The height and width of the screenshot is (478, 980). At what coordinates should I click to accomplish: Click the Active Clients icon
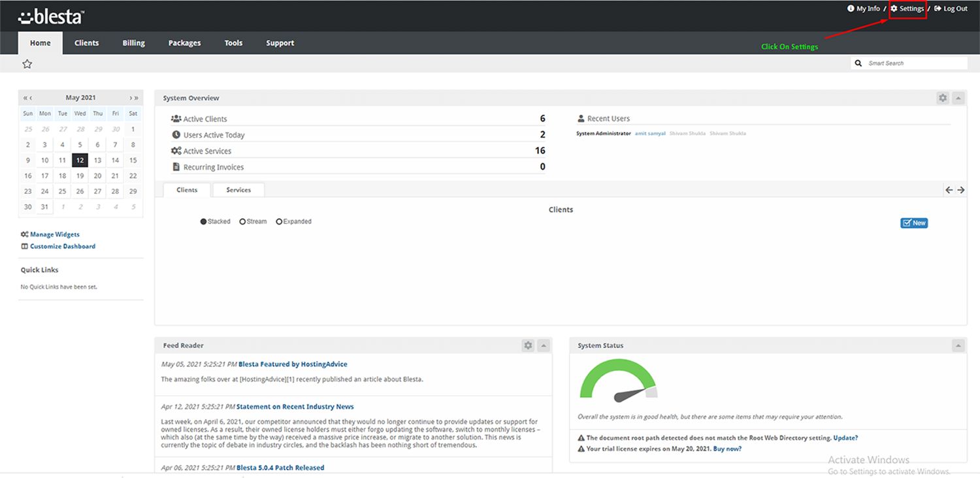pyautogui.click(x=176, y=119)
